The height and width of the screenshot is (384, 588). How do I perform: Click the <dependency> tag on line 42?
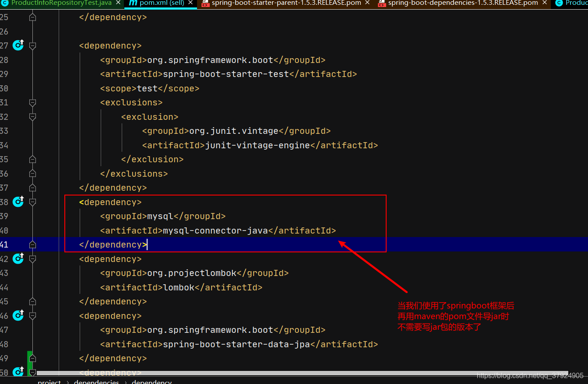click(x=110, y=259)
